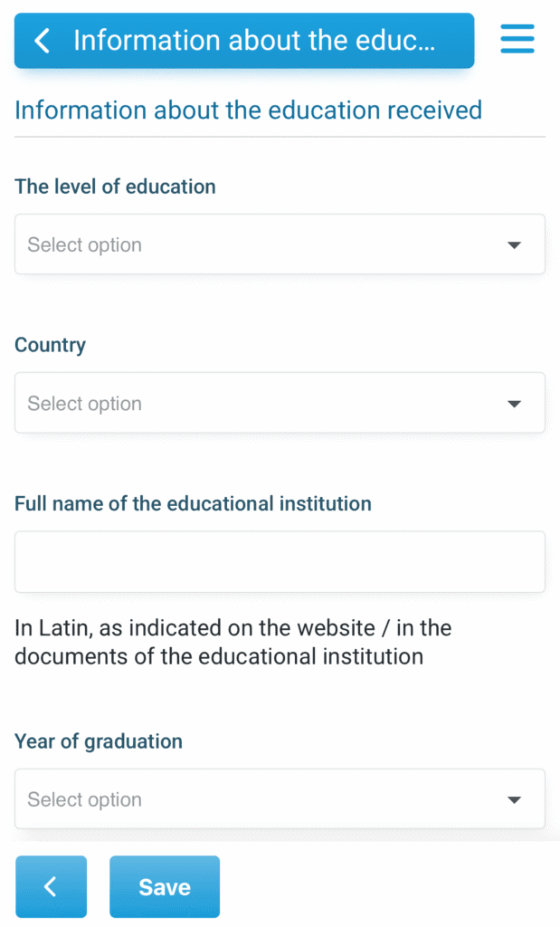This screenshot has height=927, width=560.
Task: Open the Year of graduation select box
Action: (x=280, y=798)
